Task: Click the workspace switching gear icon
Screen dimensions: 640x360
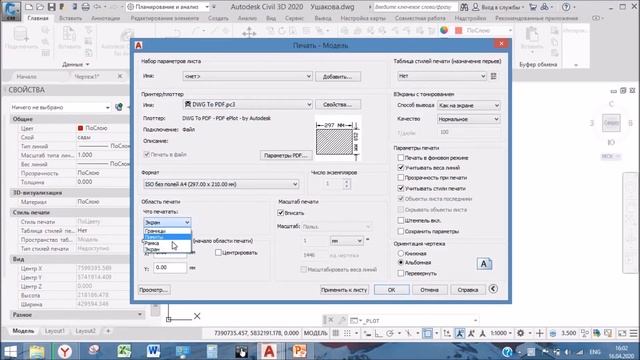Action: coord(520,333)
